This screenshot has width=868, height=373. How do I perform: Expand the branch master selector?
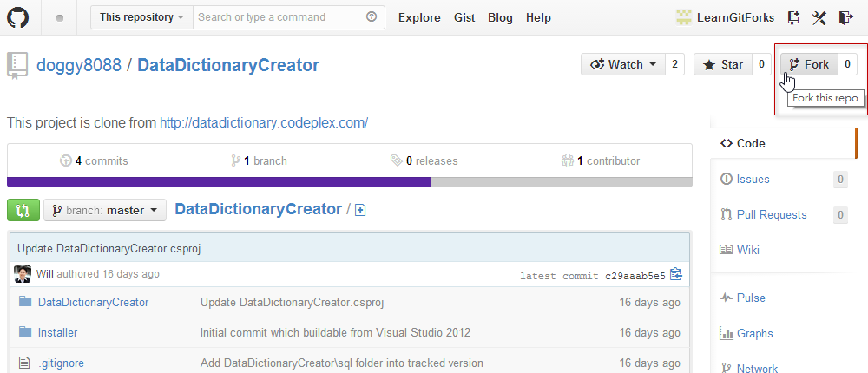click(x=104, y=210)
